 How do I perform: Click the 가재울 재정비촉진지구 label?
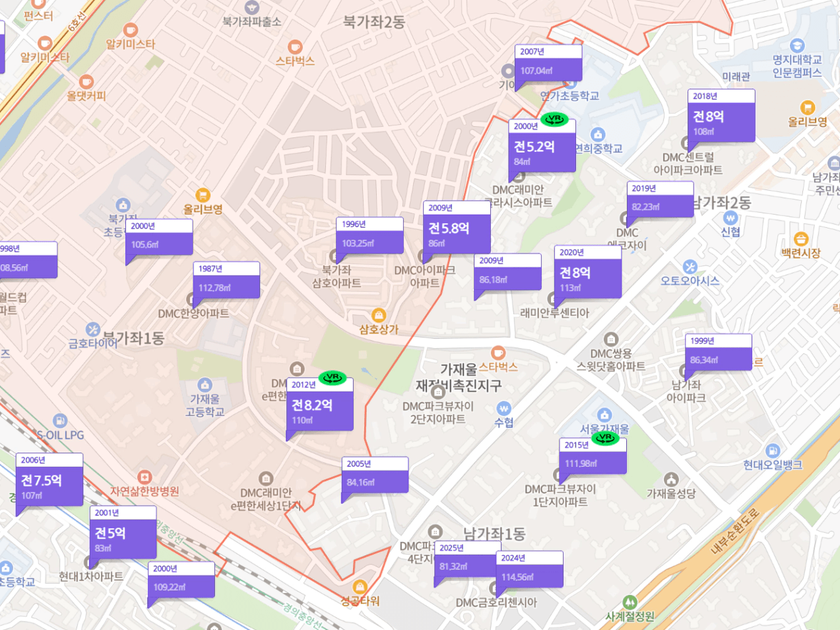(459, 377)
